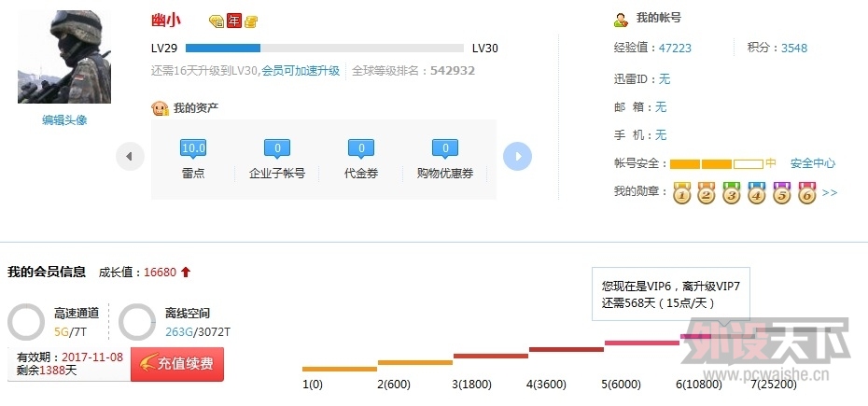Screen dimensions: 868x406
Task: Click the 充值续费 recharge button
Action: pyautogui.click(x=177, y=364)
